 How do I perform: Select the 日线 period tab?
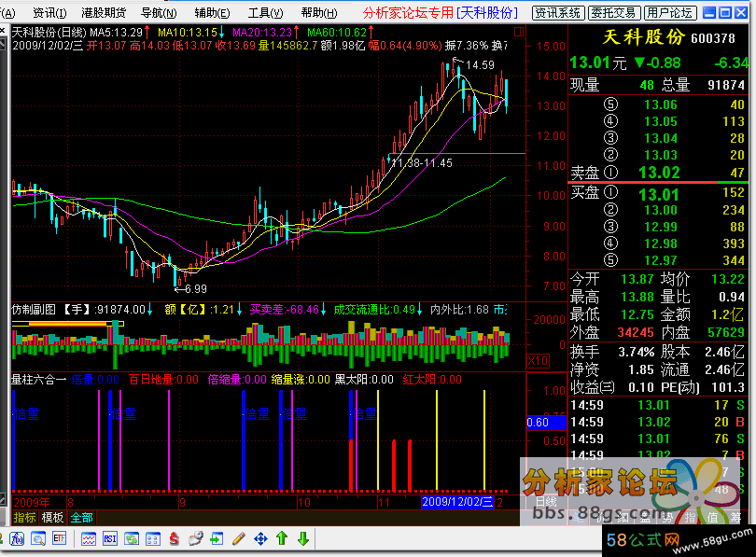click(546, 502)
